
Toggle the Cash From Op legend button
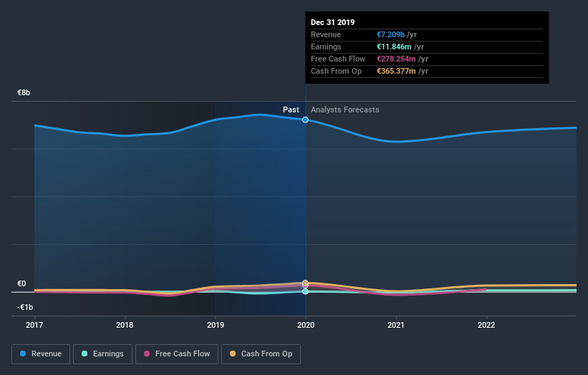[261, 354]
